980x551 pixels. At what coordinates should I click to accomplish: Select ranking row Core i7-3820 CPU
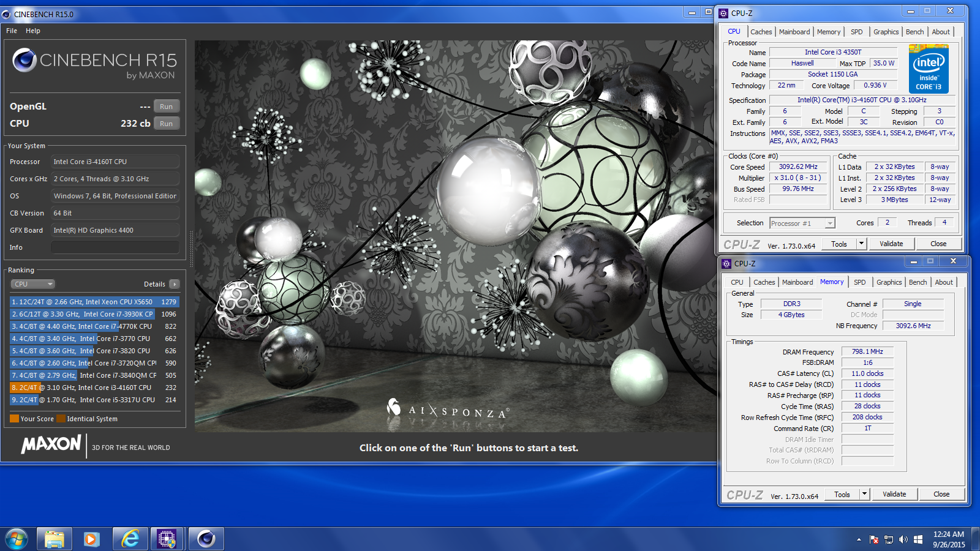94,351
